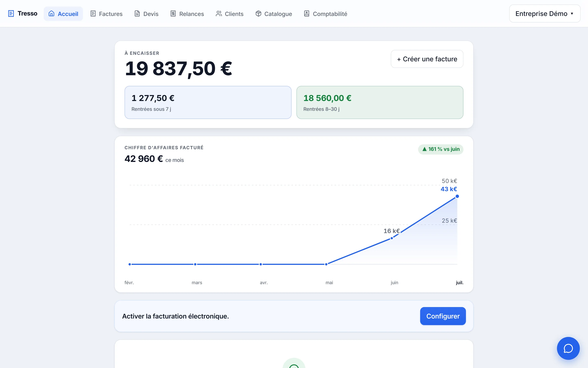Click the Tresso receipt logo icon
This screenshot has width=588, height=368.
pos(11,13)
